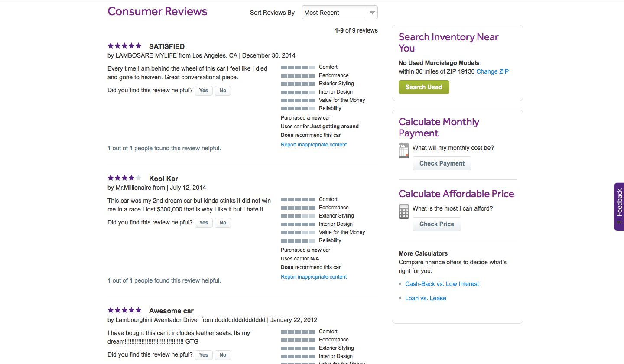Click the Lambourghini Aventador Driver author line

[212, 320]
